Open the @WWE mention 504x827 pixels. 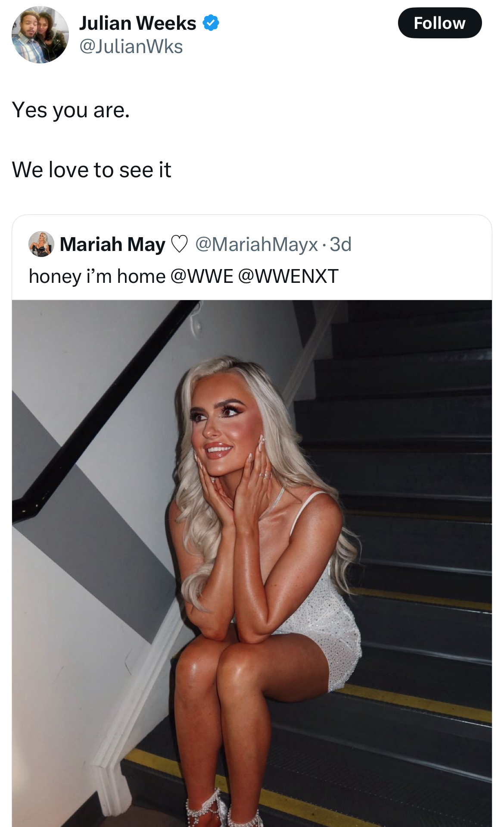click(202, 276)
